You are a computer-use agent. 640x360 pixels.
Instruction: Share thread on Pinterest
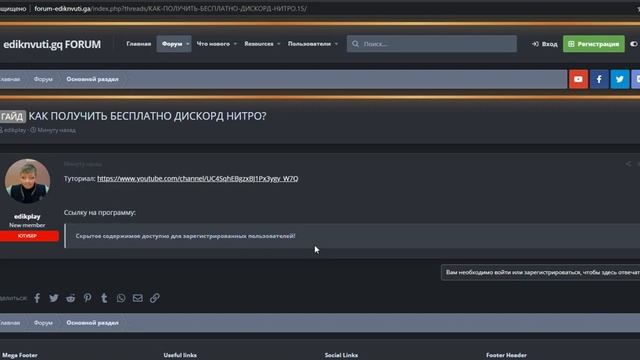(87, 298)
